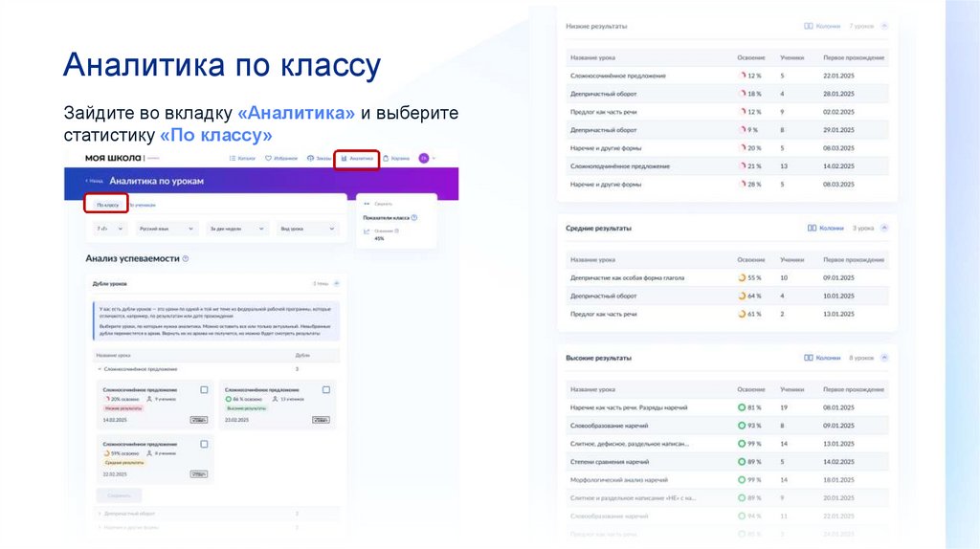The image size is (980, 549).
Task: Collapse Сложносочинённое предложение duplicates group
Action: [100, 369]
